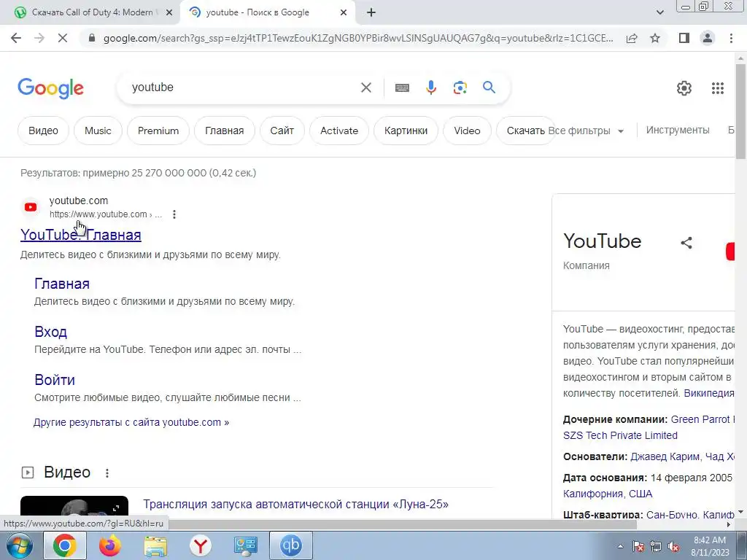Open the on-screen keyboard input tool
The height and width of the screenshot is (560, 747).
[x=402, y=87]
